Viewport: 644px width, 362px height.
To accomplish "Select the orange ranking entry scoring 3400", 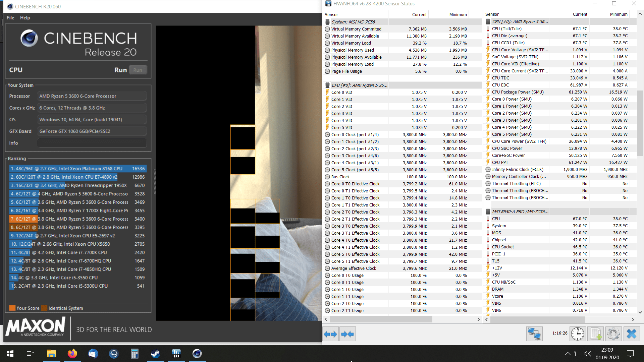I will tap(77, 219).
